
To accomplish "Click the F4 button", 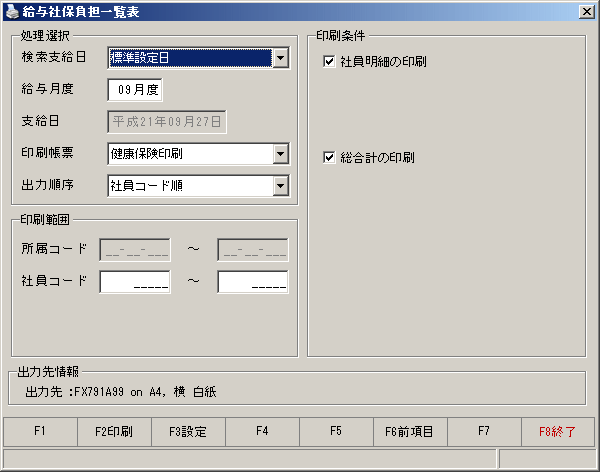I will tap(262, 432).
